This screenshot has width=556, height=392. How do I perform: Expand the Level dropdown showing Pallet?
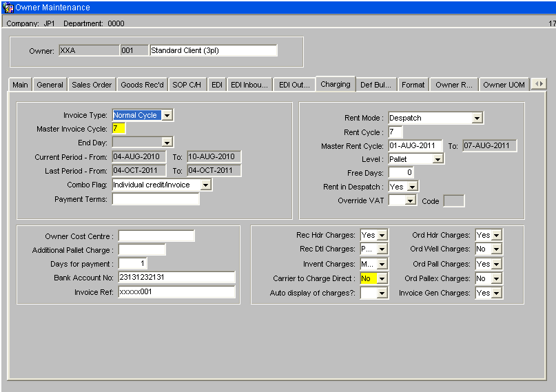438,159
